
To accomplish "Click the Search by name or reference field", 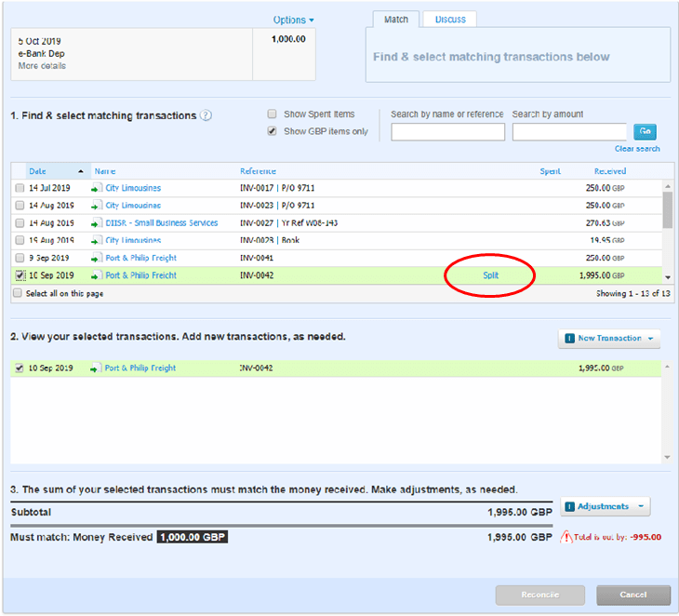I will click(447, 132).
